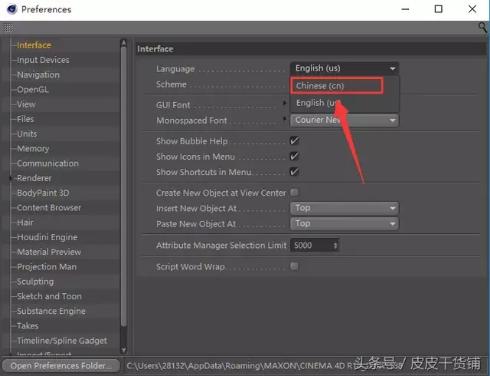The width and height of the screenshot is (490, 376).
Task: Click the preferences folder path text
Action: [x=263, y=366]
